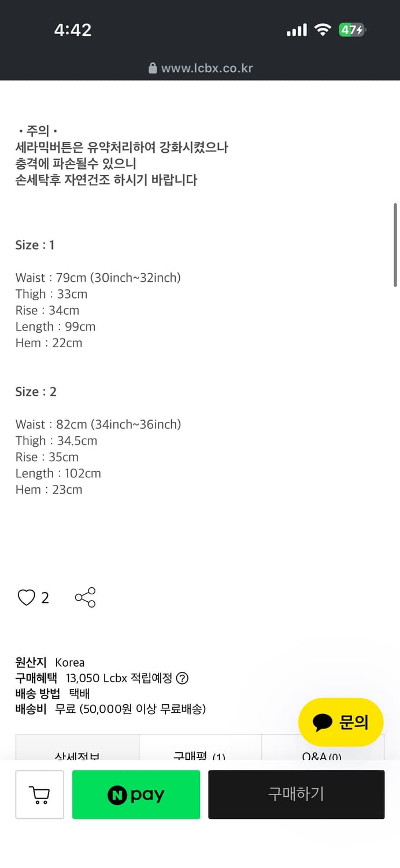Tap the like count number 2

pyautogui.click(x=45, y=598)
